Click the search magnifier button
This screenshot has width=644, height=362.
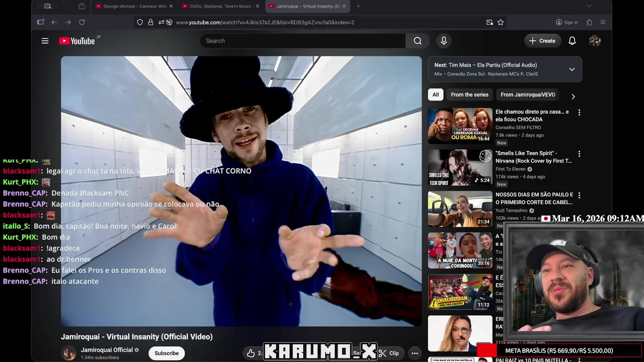coord(418,41)
